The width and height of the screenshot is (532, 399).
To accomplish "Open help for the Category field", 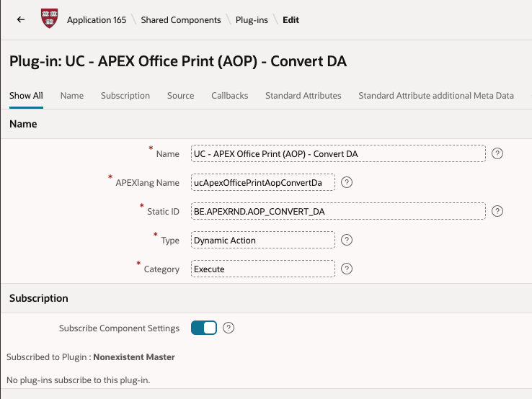I will pyautogui.click(x=347, y=269).
